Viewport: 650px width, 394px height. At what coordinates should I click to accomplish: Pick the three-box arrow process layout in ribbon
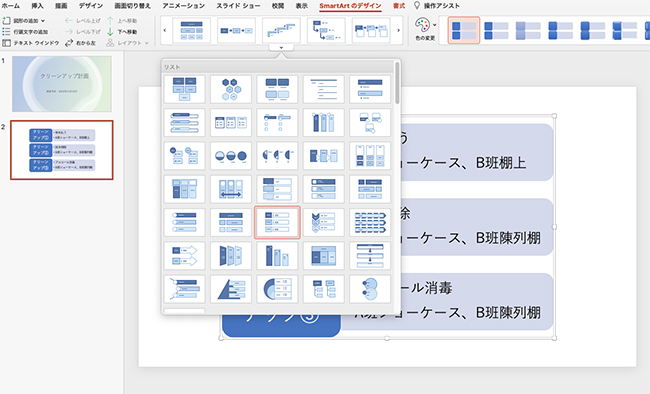point(236,30)
